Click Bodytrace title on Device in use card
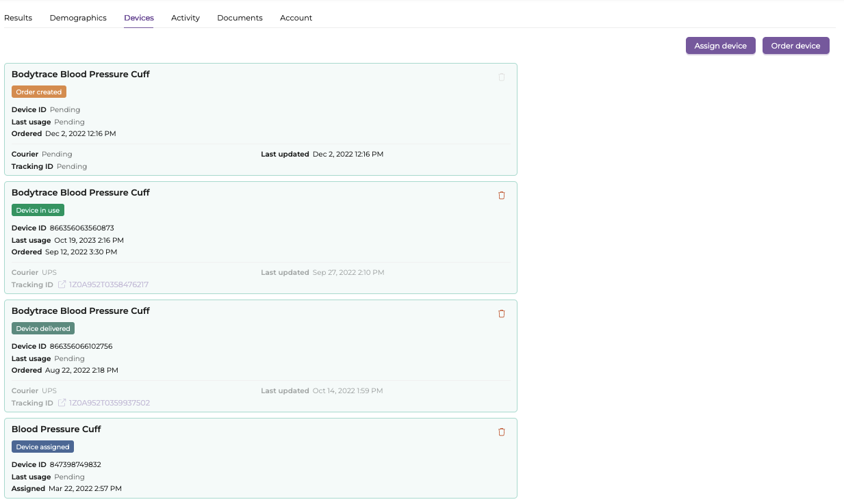Image resolution: width=844 pixels, height=504 pixels. click(81, 192)
